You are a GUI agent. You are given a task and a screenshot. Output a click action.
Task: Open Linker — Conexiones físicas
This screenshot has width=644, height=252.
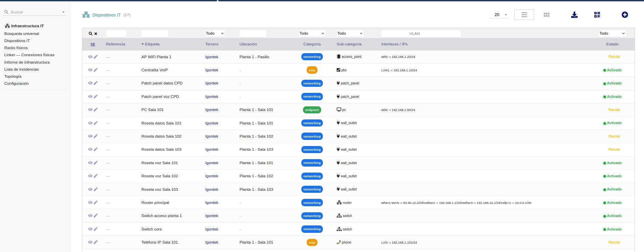pos(29,55)
